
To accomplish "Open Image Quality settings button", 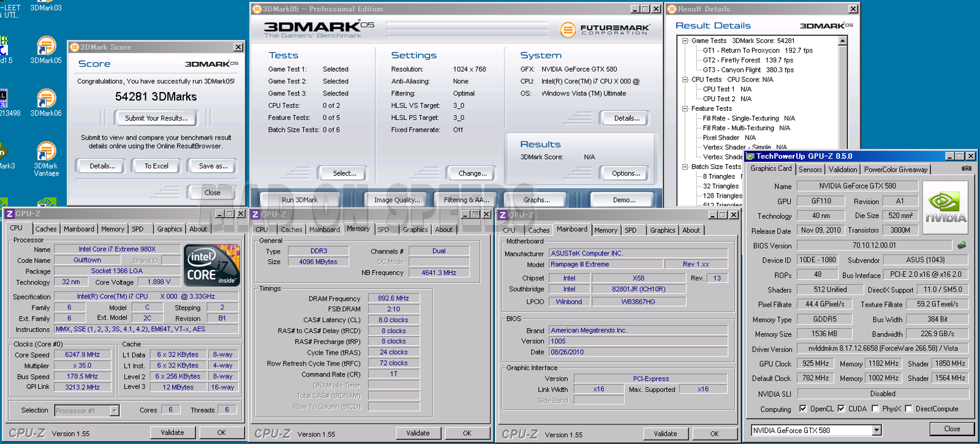I will (397, 200).
